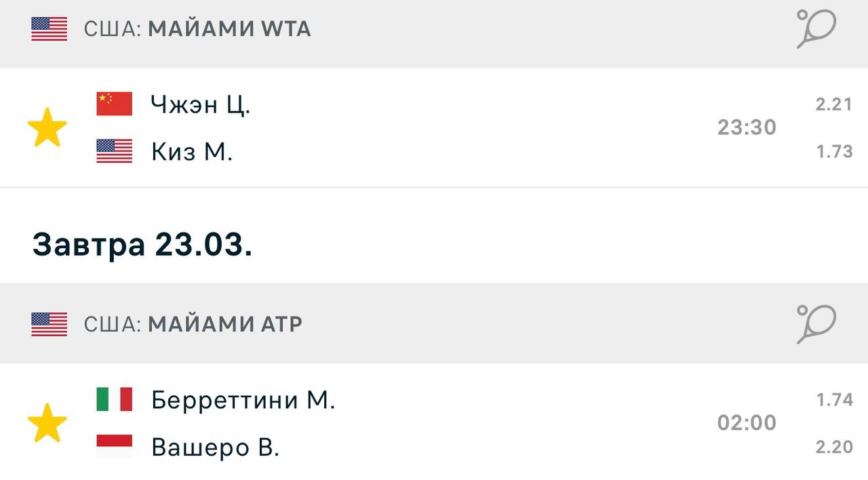Click tennis racket icon in Miami ATP header

tap(816, 324)
